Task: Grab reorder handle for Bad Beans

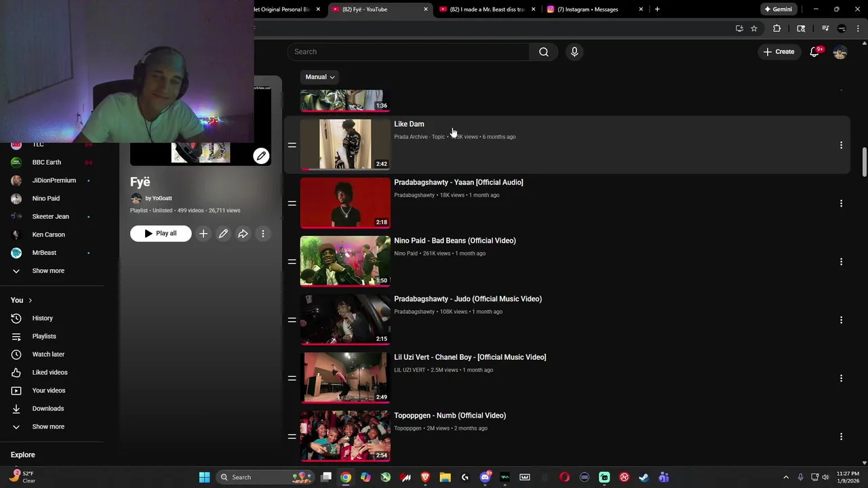Action: point(292,262)
